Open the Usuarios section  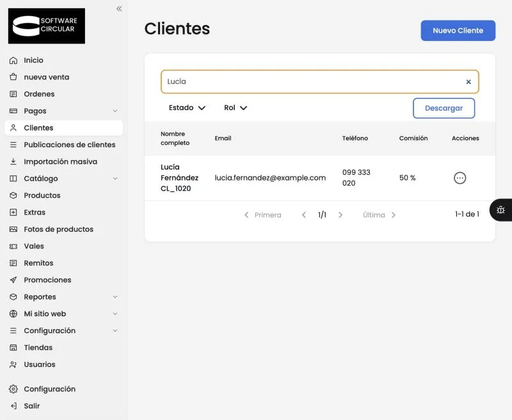coord(40,364)
